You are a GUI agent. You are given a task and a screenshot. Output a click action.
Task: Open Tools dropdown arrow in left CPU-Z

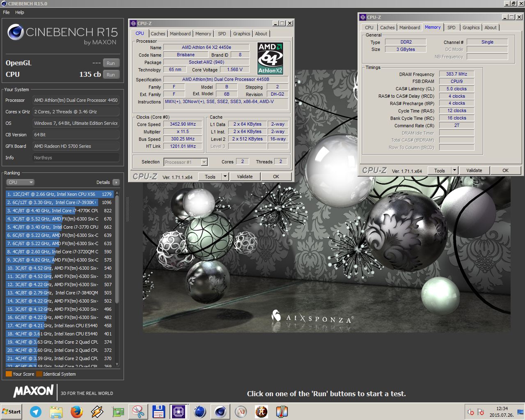click(x=225, y=177)
